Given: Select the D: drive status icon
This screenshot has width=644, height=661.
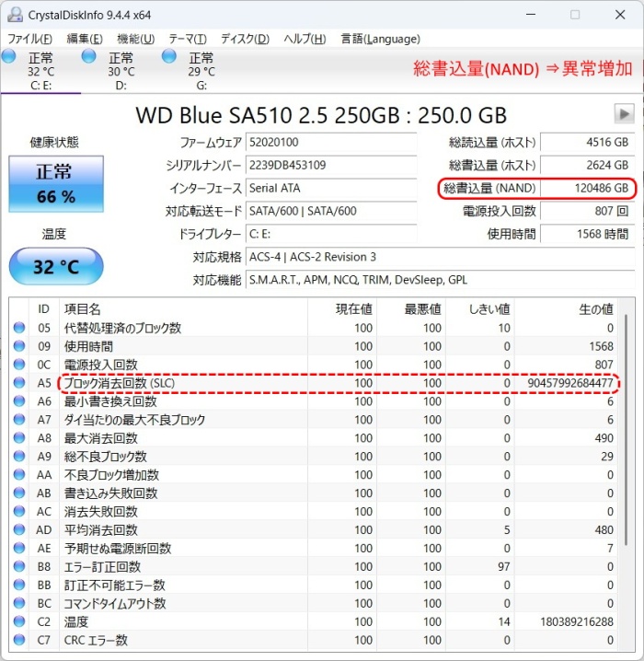Looking at the screenshot, I should coord(89,57).
